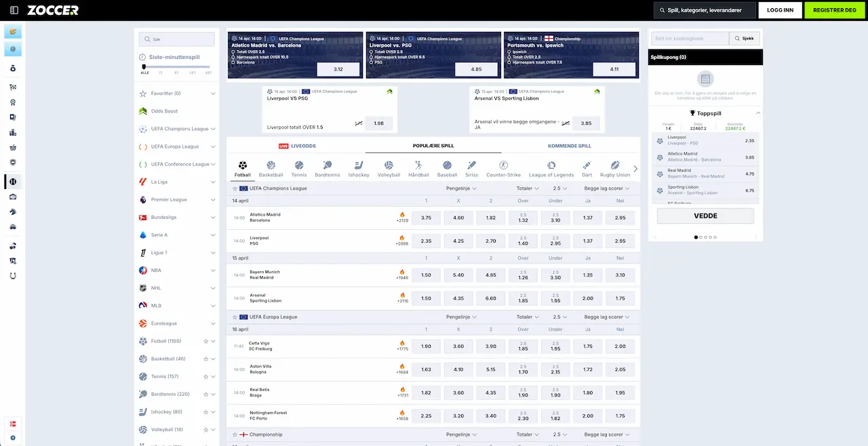Favorite the Fotball (1160) category star
868x446 pixels.
(x=205, y=341)
